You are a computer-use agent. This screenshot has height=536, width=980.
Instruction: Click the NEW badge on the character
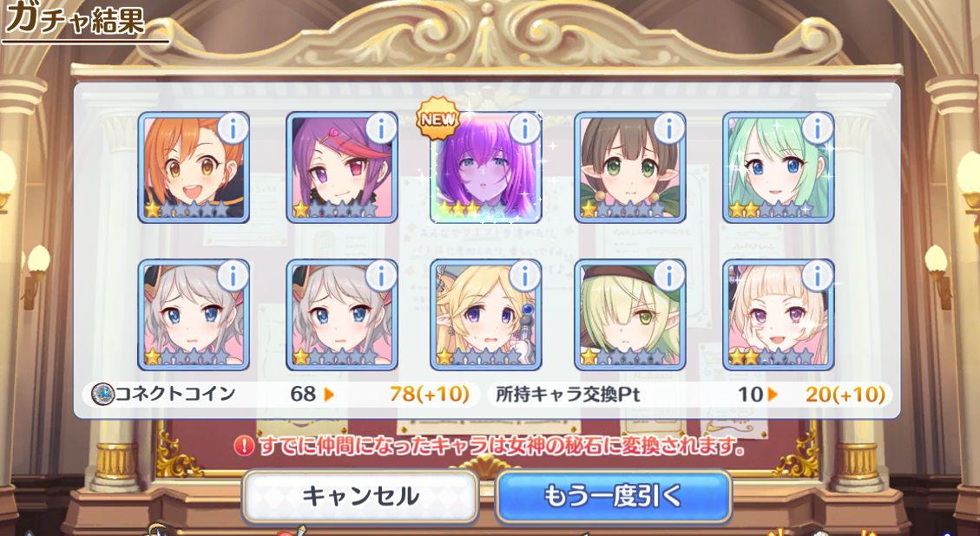point(437,118)
